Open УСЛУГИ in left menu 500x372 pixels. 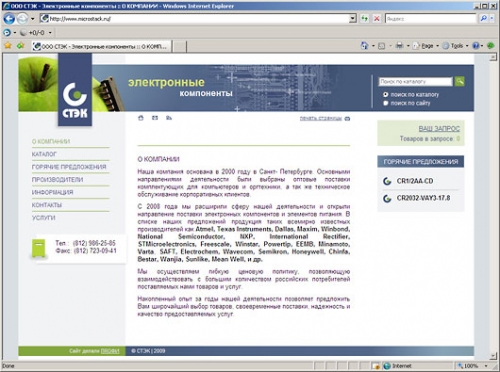pos(44,217)
